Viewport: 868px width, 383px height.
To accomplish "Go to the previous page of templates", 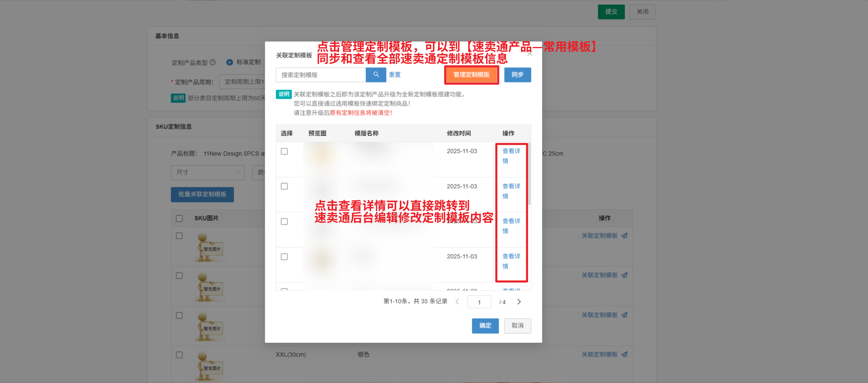I will (457, 302).
